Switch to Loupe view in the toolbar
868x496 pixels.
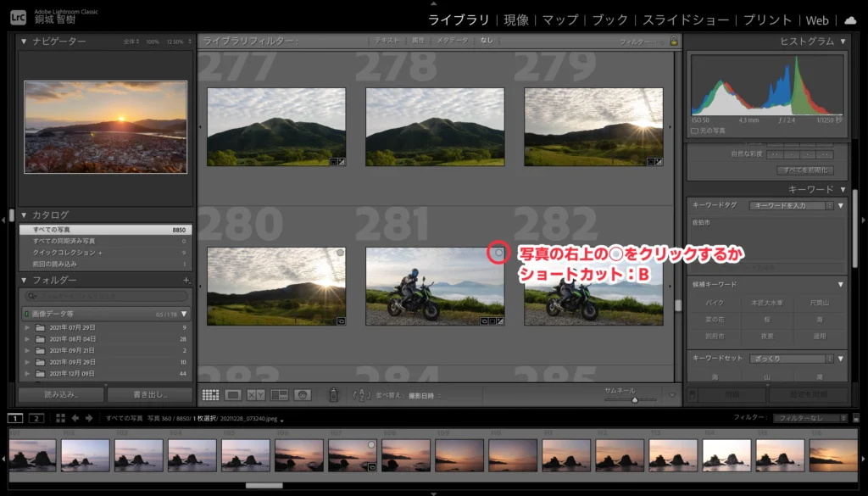point(234,395)
